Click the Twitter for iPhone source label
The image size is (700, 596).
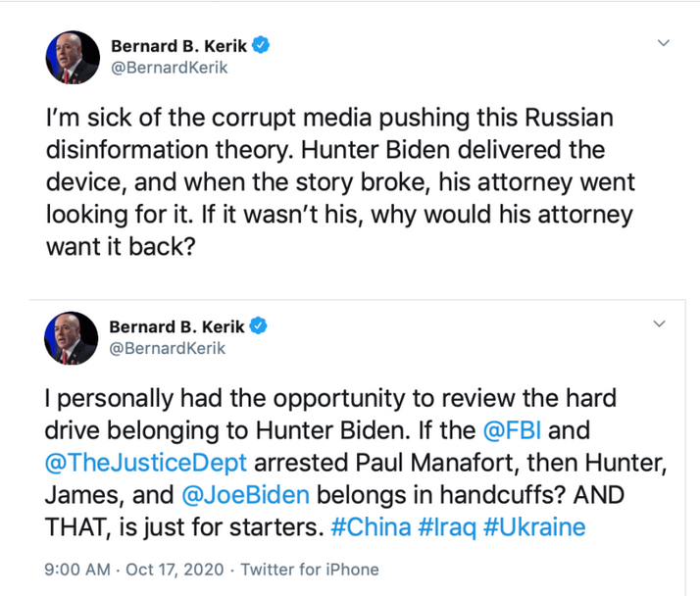tap(310, 569)
